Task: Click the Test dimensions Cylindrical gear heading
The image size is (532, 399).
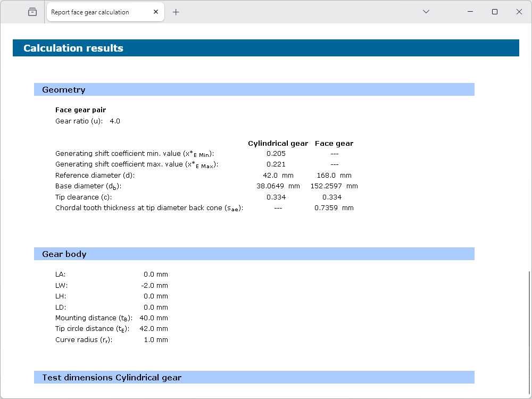Action: click(x=112, y=378)
